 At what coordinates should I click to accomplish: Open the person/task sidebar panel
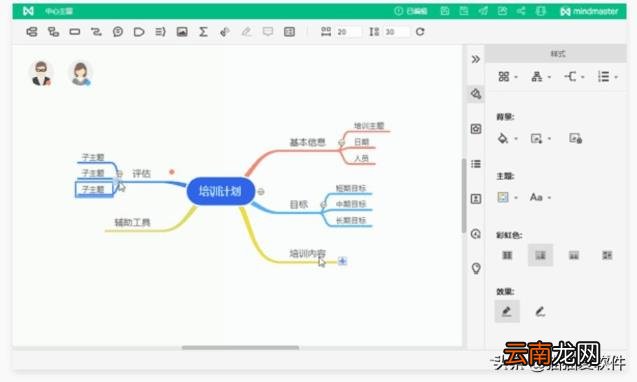click(x=476, y=199)
